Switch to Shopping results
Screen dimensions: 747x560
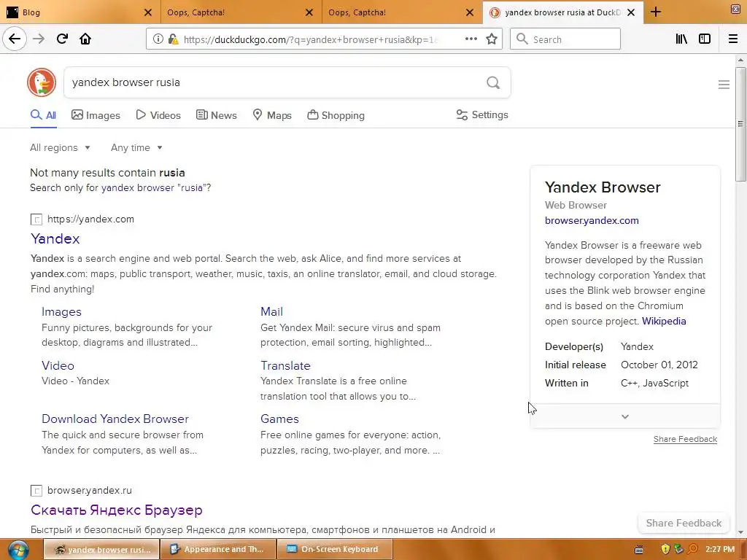[x=336, y=115]
